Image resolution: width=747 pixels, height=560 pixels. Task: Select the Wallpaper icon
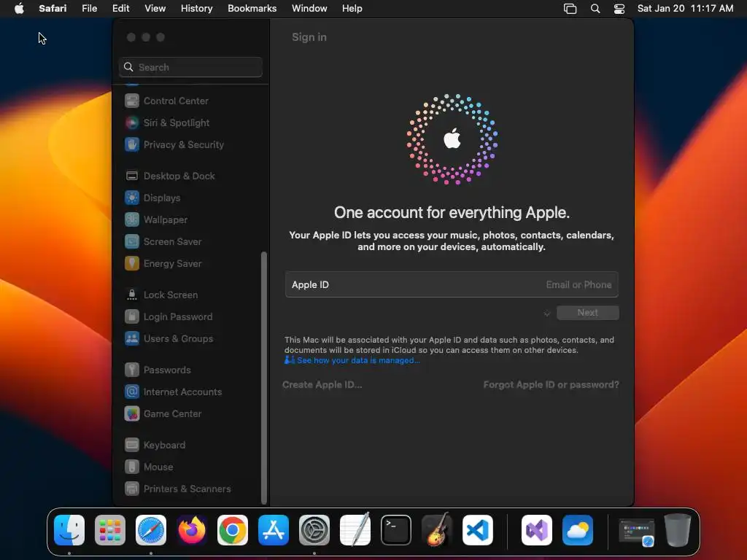[132, 219]
